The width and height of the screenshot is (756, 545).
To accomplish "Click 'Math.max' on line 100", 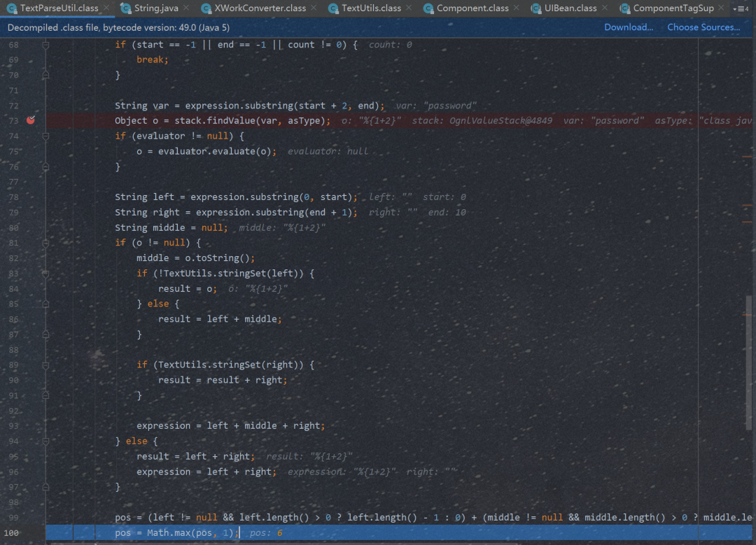I will tap(165, 532).
